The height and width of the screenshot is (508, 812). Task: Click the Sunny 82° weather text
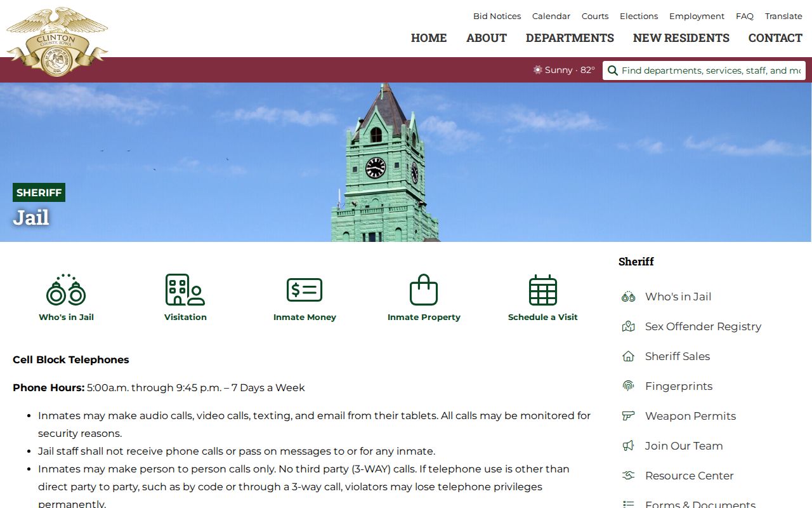click(570, 70)
